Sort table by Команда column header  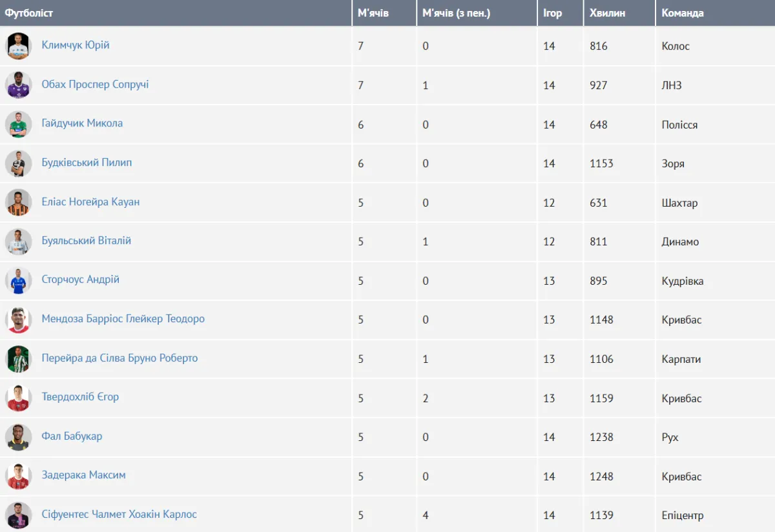point(683,13)
